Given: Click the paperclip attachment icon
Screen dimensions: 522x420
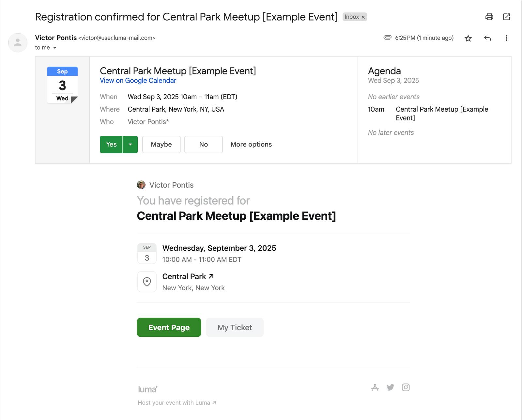Looking at the screenshot, I should pyautogui.click(x=387, y=38).
